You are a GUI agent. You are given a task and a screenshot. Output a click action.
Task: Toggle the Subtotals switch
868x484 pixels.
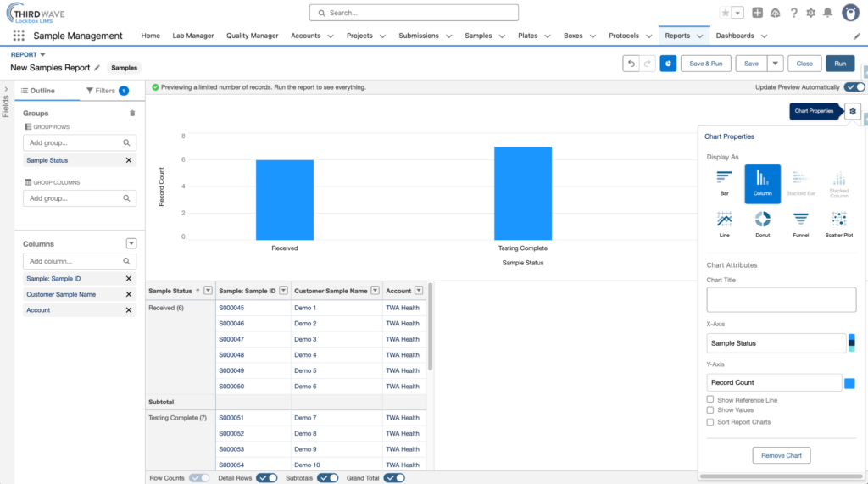click(328, 478)
